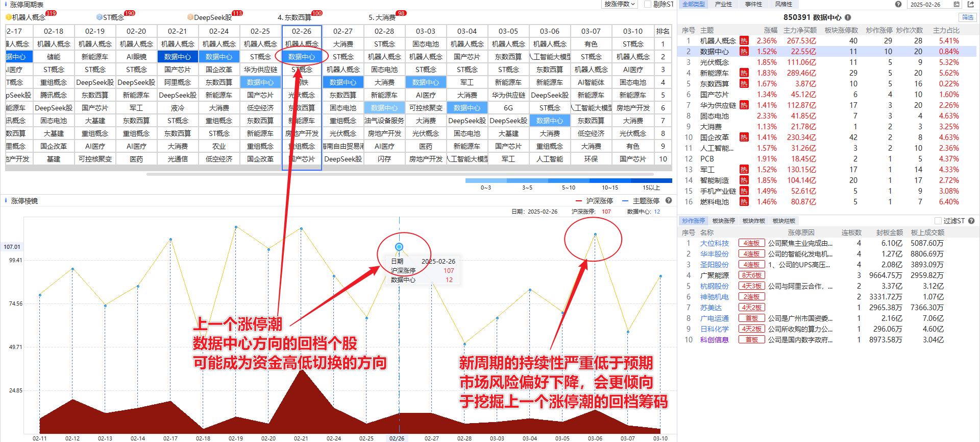Sort by the 主力净买额 column header

800,30
